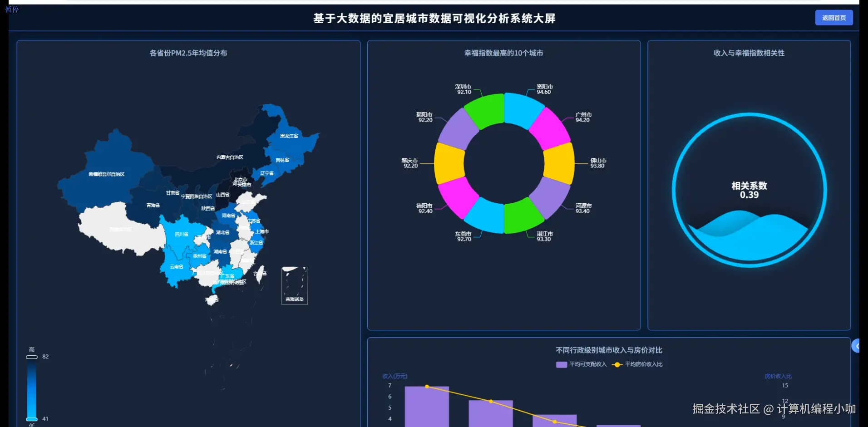Viewport: 868px width, 427px height.
Task: Select 内蒙古自治区 on the map
Action: (230, 157)
